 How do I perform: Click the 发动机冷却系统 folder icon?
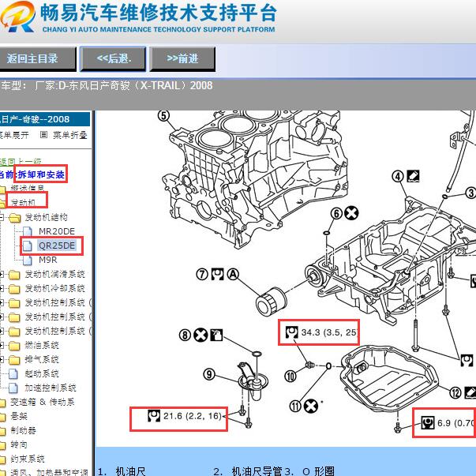pos(14,289)
